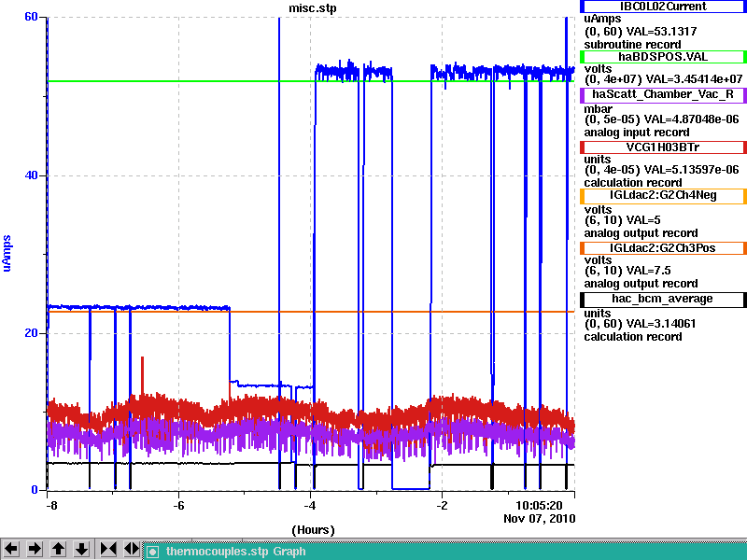Select the IGLdac2:G2Ch3Pos legend entry
Image resolution: width=747 pixels, height=560 pixels.
click(663, 248)
